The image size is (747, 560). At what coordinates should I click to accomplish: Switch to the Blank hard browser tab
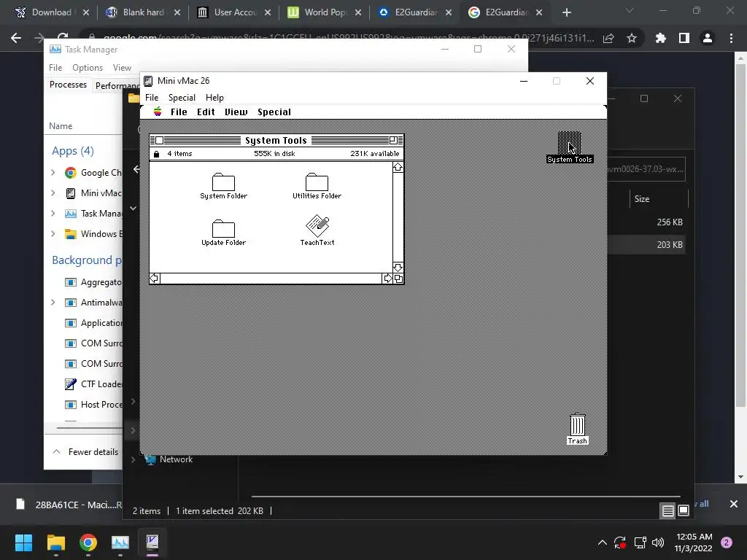[x=143, y=12]
